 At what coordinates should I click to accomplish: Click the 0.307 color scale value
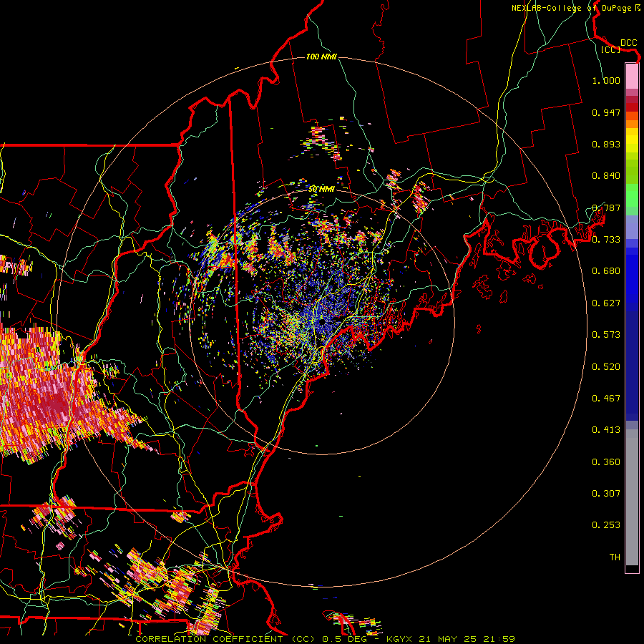(x=606, y=494)
